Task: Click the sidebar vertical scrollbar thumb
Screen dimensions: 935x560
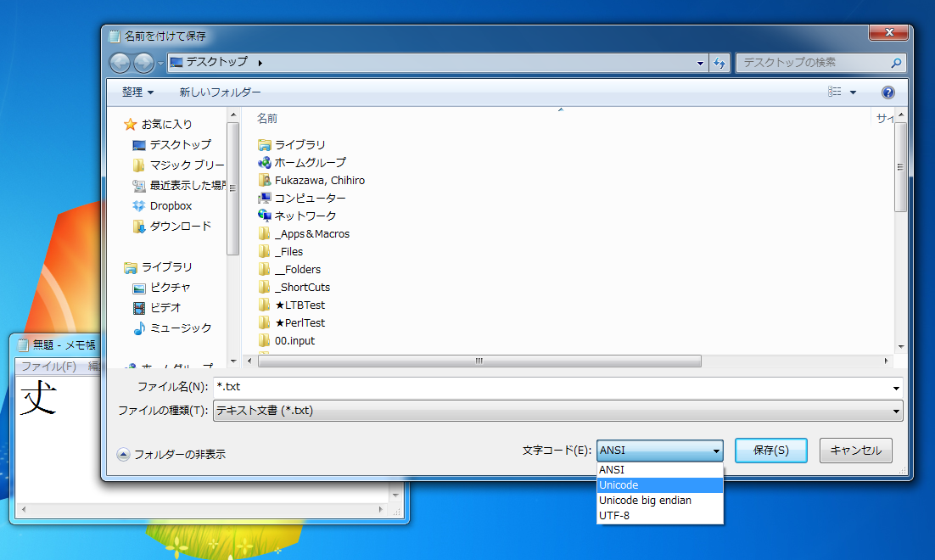Action: coord(232,188)
